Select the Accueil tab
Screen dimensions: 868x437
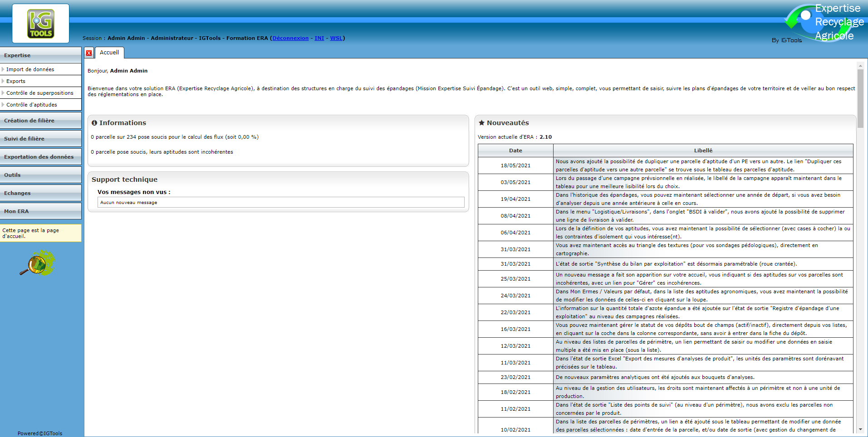pos(109,53)
